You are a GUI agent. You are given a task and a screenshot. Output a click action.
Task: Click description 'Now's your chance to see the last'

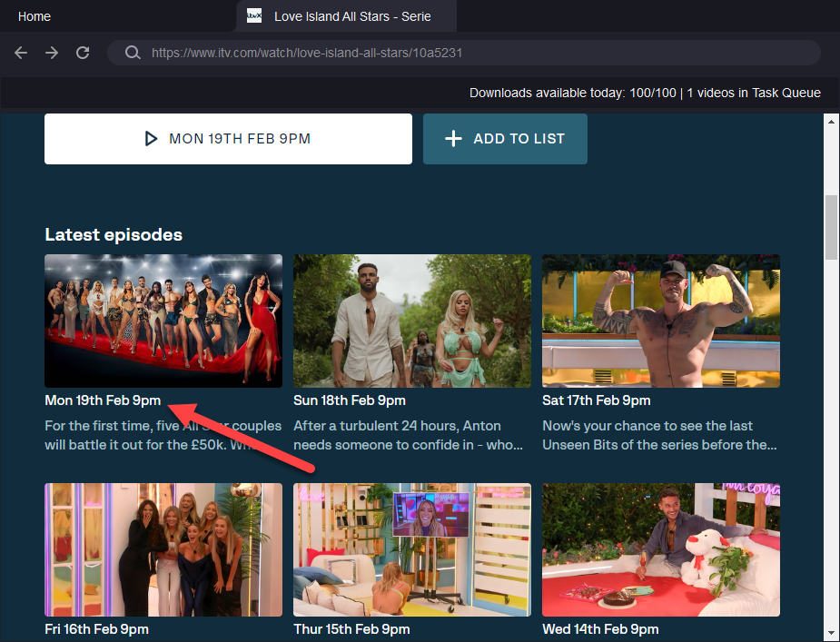647,426
